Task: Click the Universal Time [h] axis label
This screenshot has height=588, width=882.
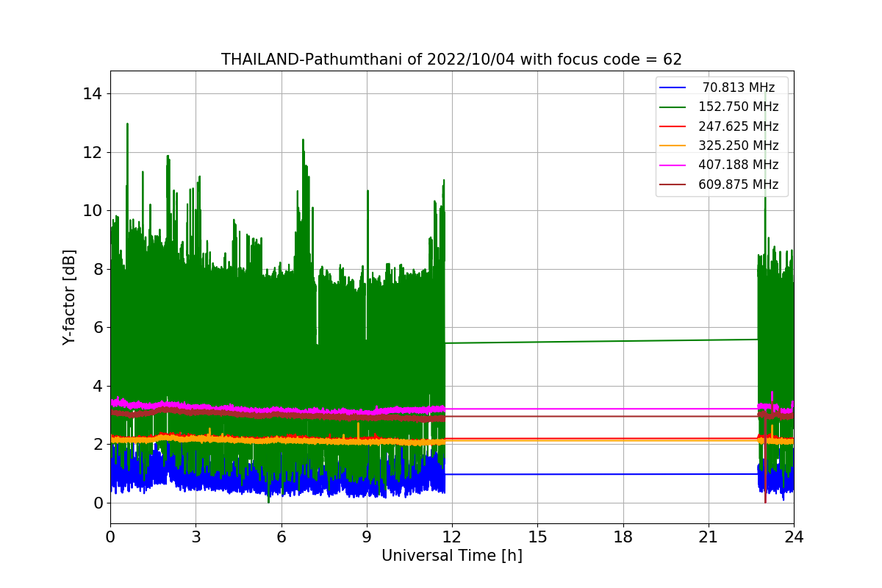Action: [x=451, y=556]
